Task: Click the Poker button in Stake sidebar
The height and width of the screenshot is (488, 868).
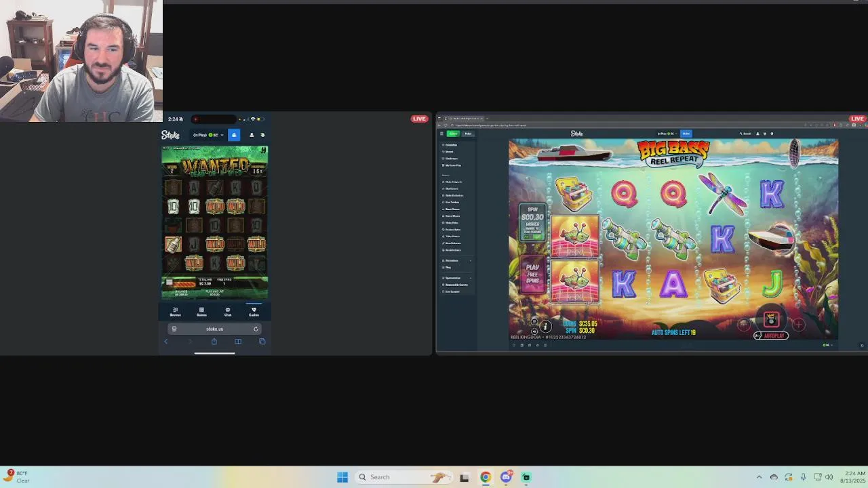Action: tap(468, 134)
